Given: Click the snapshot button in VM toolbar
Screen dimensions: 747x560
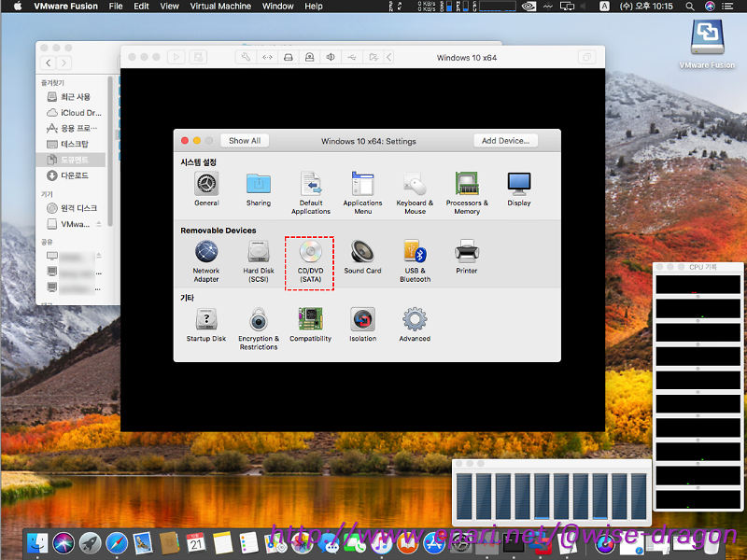Looking at the screenshot, I should 198,57.
